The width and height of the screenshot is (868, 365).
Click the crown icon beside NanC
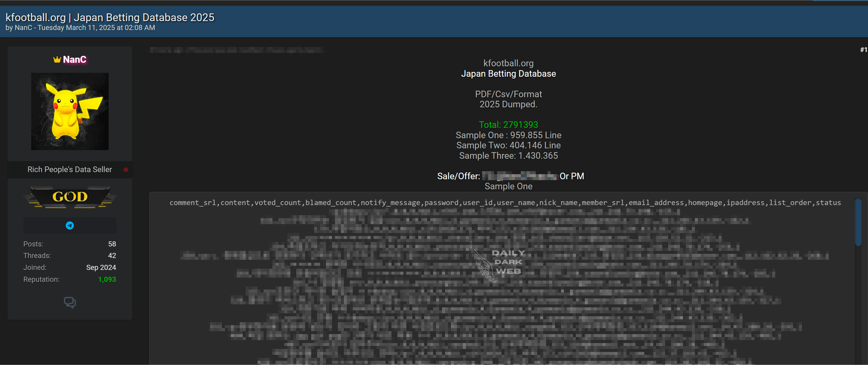click(57, 60)
